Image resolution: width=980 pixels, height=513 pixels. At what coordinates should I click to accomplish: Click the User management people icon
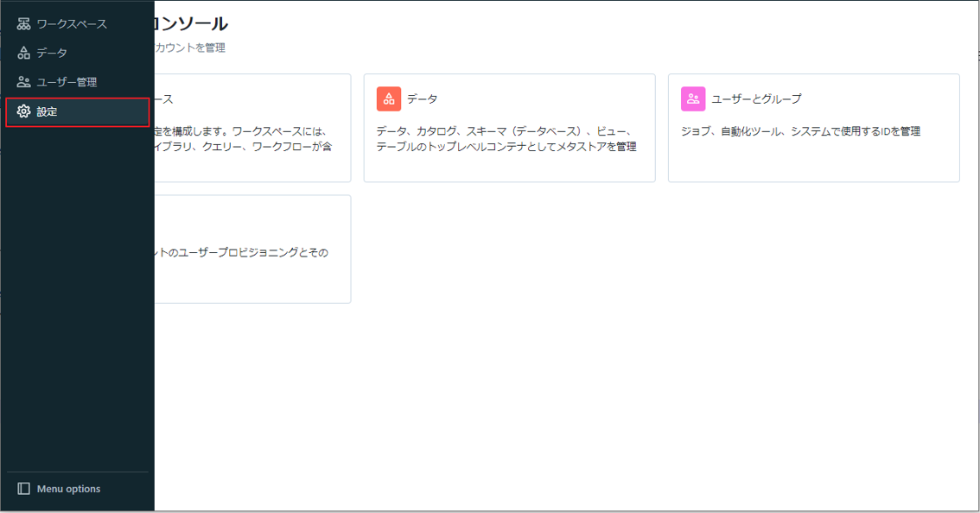click(23, 82)
